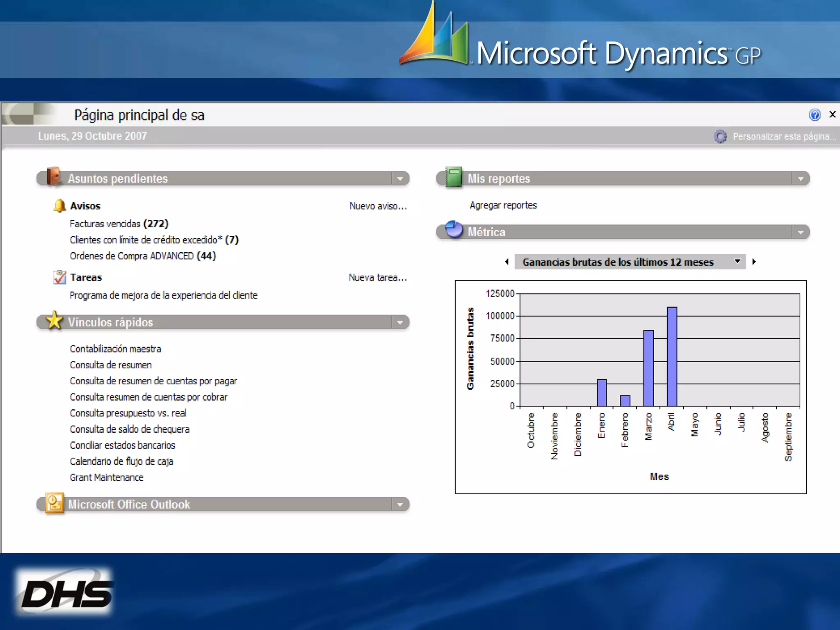
Task: Click the Métrica pie chart icon
Action: (x=454, y=230)
